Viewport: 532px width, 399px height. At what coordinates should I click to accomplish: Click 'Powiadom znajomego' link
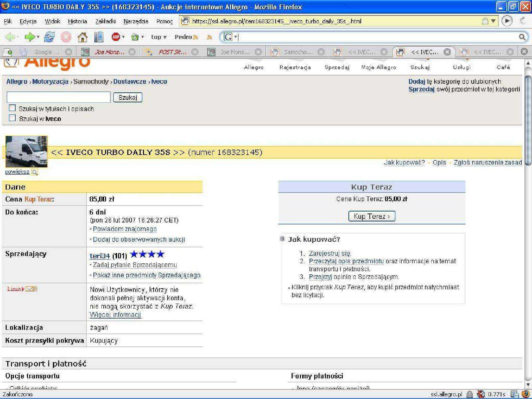[x=125, y=229]
